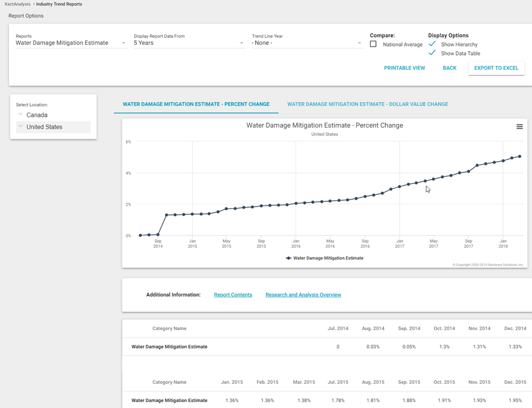Toggle the National Average compare checkbox
This screenshot has height=408, width=532.
click(373, 44)
